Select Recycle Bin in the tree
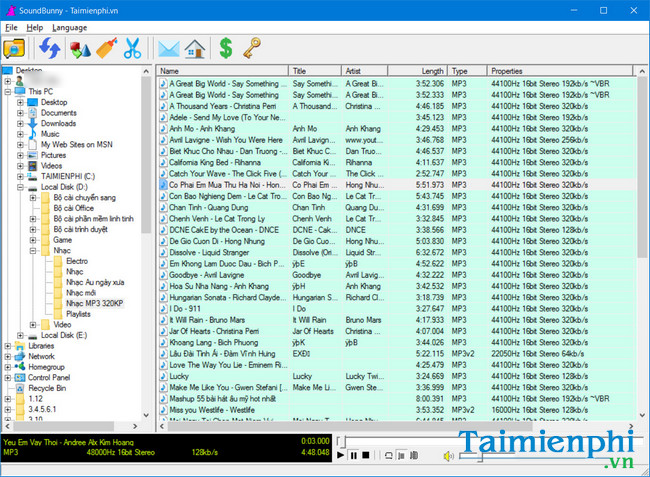 (47, 388)
